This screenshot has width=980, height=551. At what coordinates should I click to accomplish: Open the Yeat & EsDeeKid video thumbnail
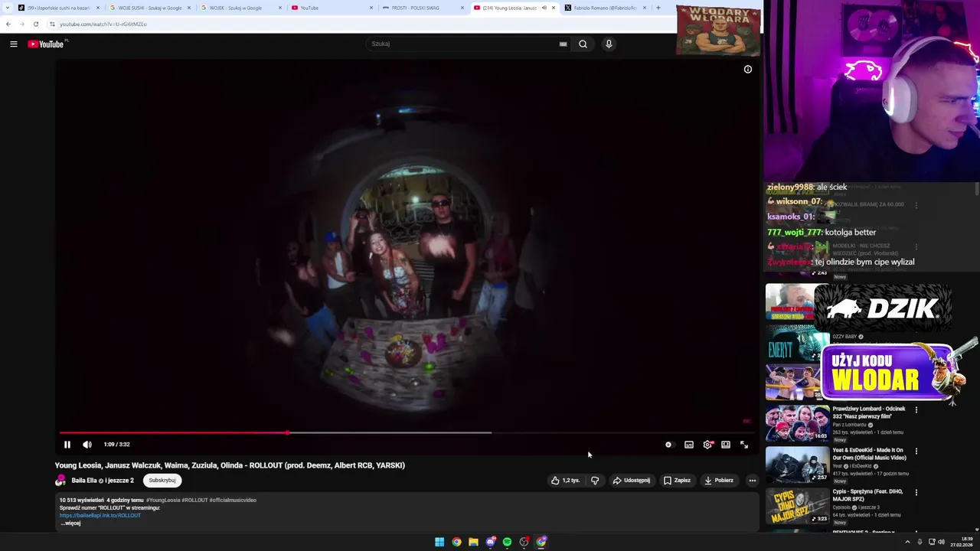pyautogui.click(x=797, y=465)
